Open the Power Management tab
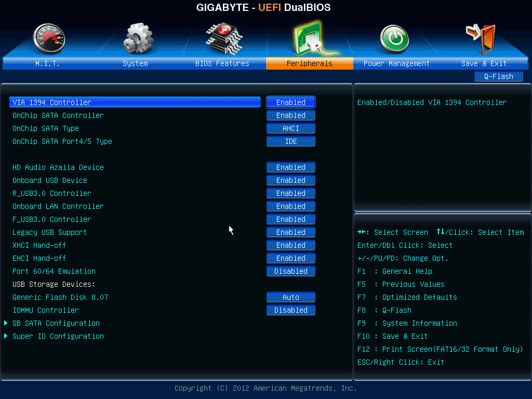Image resolution: width=532 pixels, height=399 pixels. tap(396, 63)
